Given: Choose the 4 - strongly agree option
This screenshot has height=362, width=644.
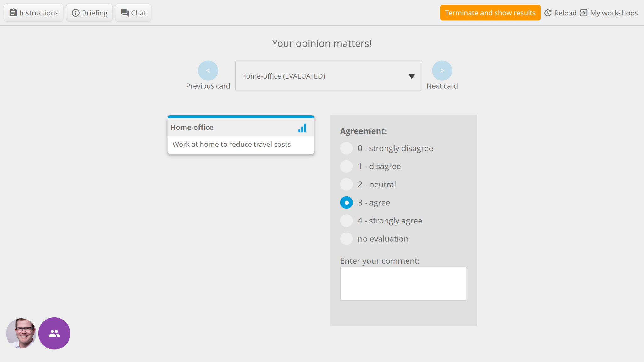Looking at the screenshot, I should [x=346, y=220].
